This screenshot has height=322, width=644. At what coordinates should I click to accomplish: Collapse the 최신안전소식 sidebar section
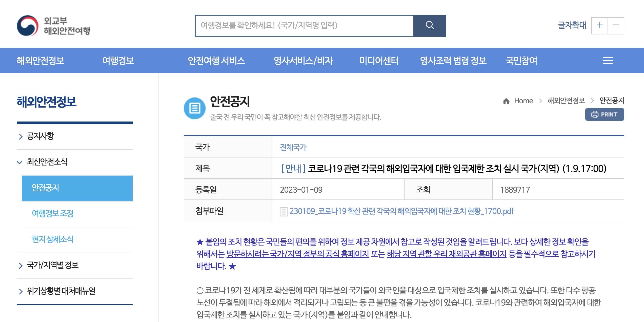47,162
